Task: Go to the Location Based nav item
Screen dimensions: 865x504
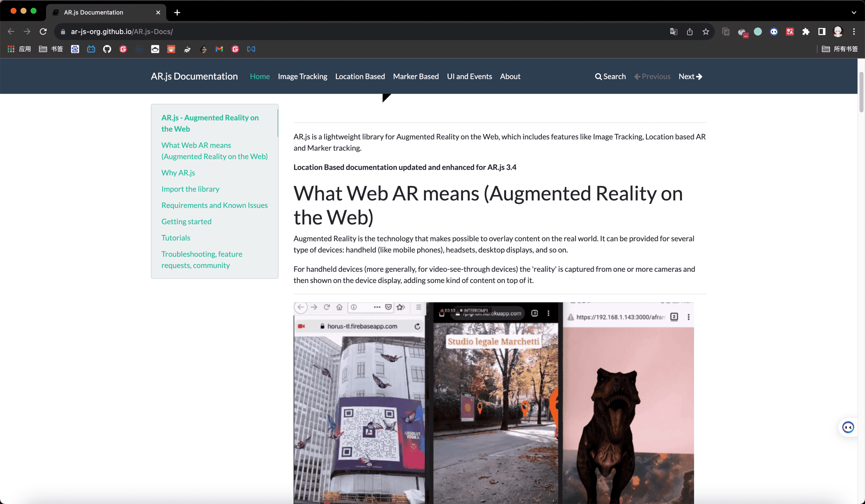Action: click(x=360, y=76)
